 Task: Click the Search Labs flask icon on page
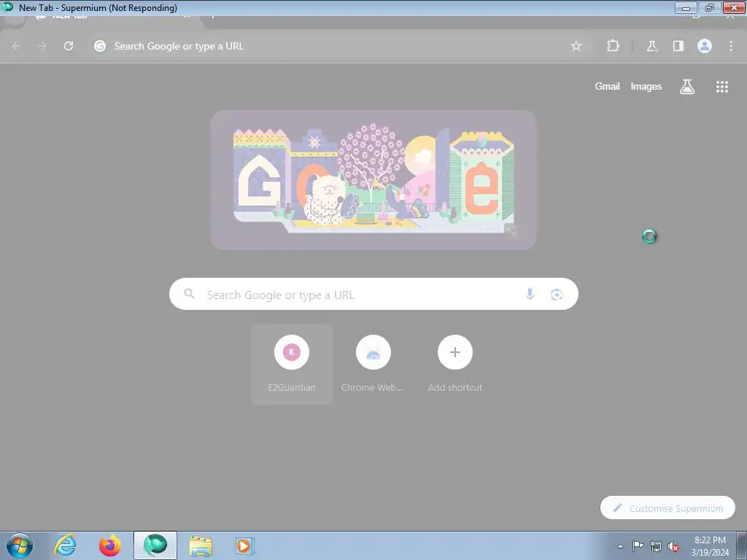pyautogui.click(x=687, y=86)
